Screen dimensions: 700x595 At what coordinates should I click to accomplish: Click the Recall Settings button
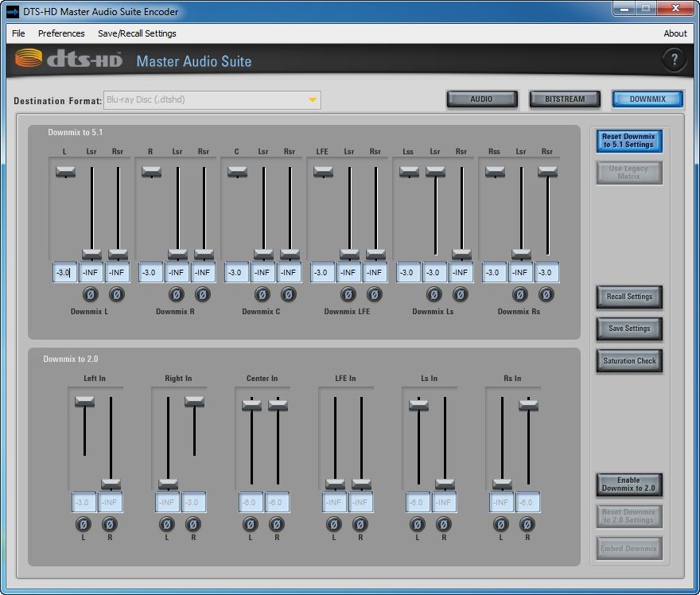(629, 297)
